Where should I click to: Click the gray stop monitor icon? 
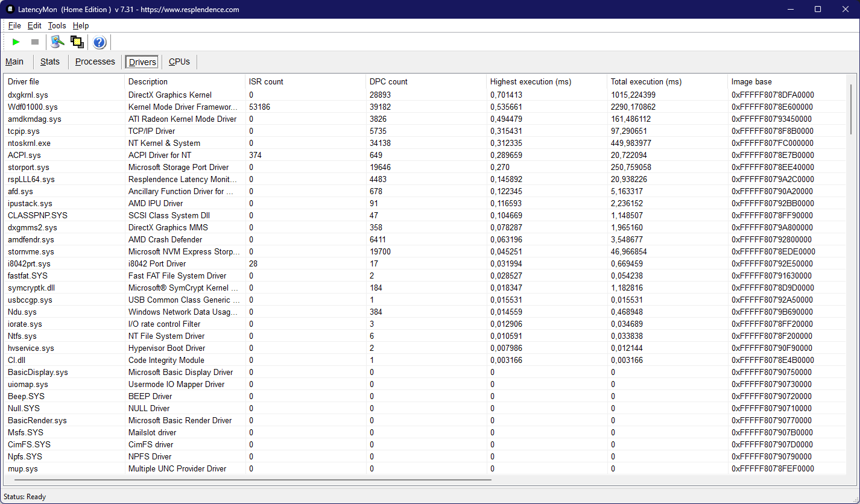pyautogui.click(x=35, y=42)
